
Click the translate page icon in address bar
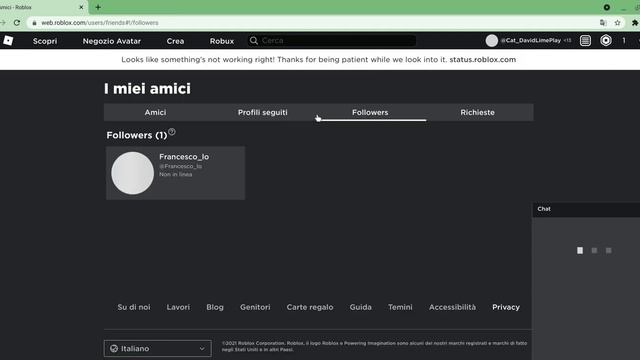coord(603,23)
